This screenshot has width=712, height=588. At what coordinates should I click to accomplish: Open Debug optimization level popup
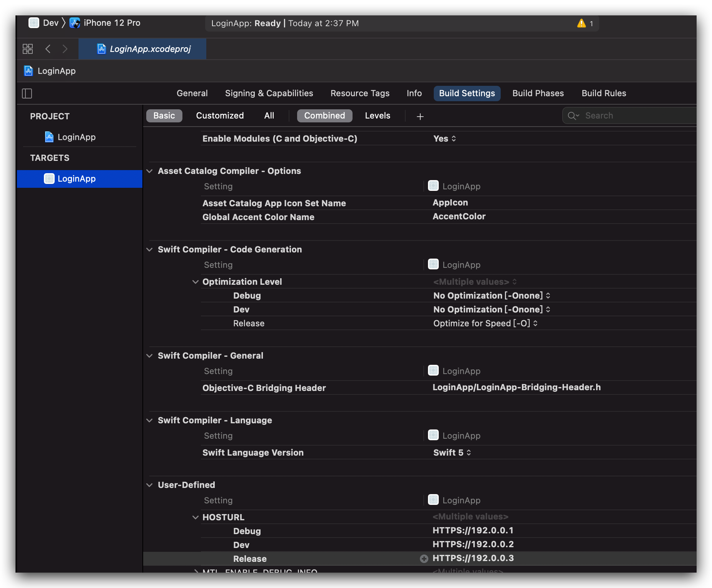492,296
